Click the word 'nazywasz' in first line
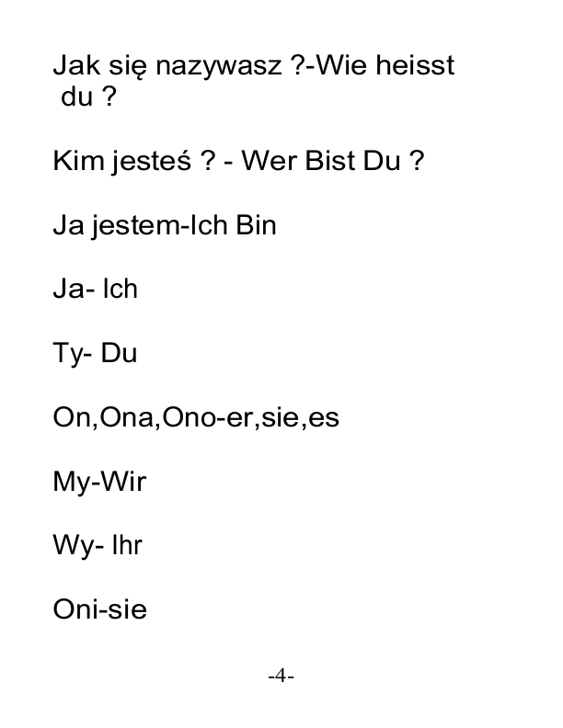Image resolution: width=563 pixels, height=728 pixels. 219,67
